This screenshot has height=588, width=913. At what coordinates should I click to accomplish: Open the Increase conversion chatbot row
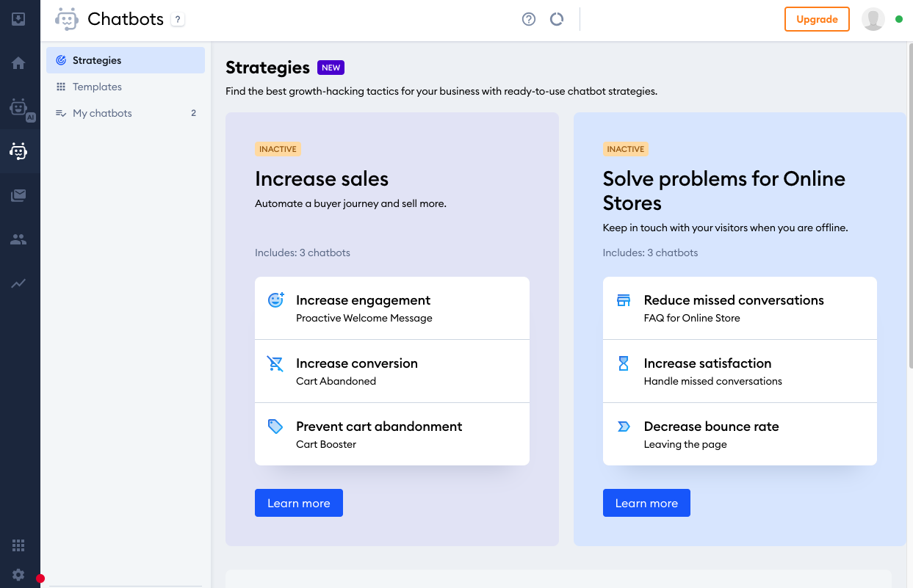click(392, 371)
